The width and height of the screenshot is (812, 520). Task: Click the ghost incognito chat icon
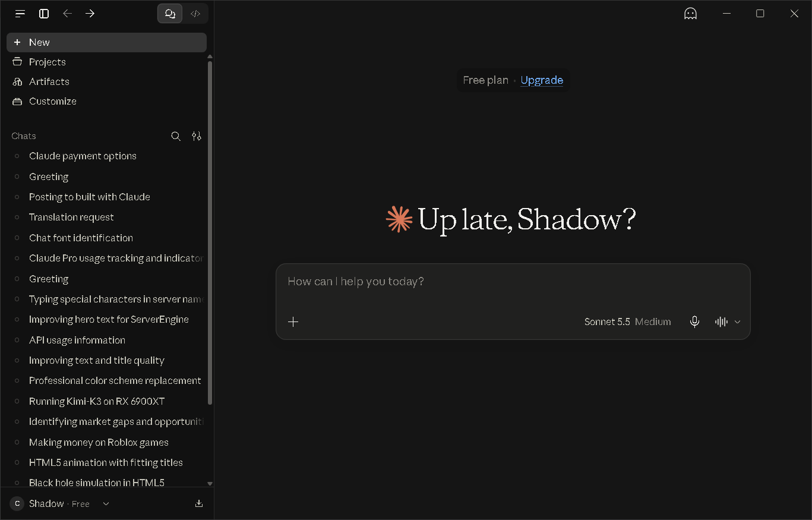pyautogui.click(x=690, y=14)
